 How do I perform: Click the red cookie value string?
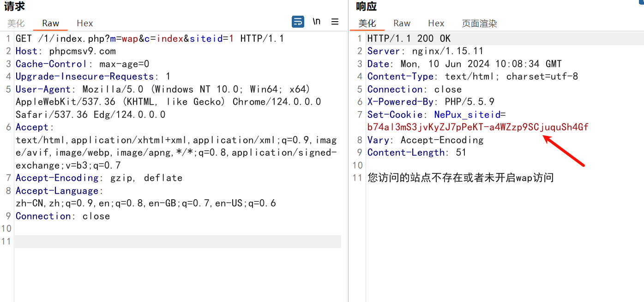[478, 127]
